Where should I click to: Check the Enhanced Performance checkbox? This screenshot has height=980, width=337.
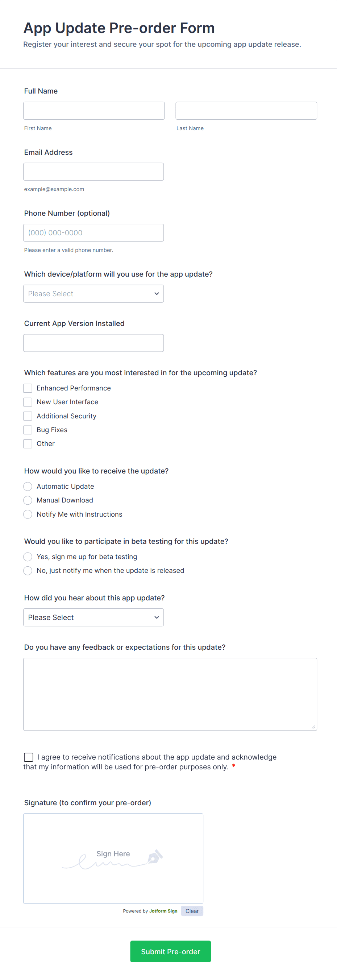28,388
